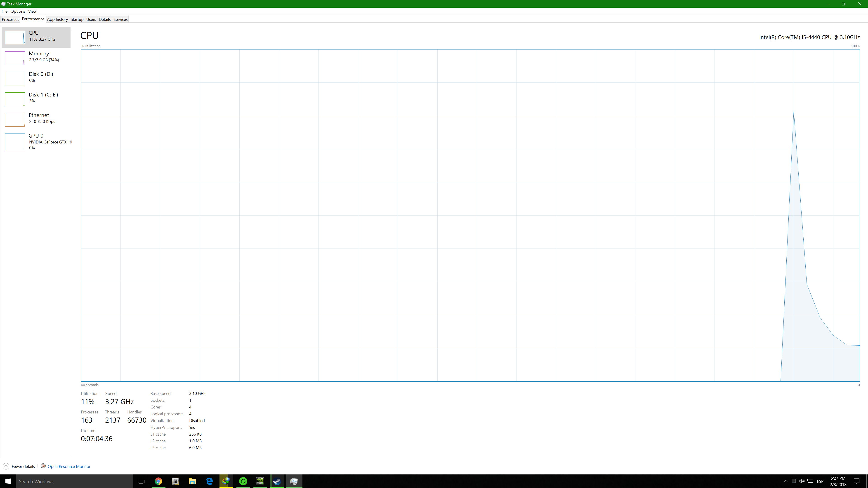Switch to the Processes tab
Screen dimensions: 868x488
click(10, 19)
